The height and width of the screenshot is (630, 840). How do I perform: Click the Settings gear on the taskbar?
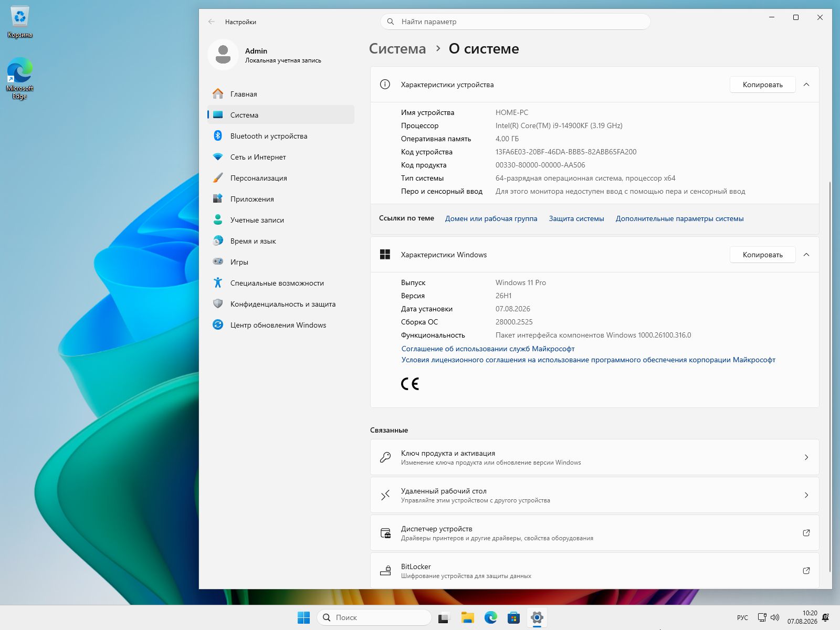point(537,617)
